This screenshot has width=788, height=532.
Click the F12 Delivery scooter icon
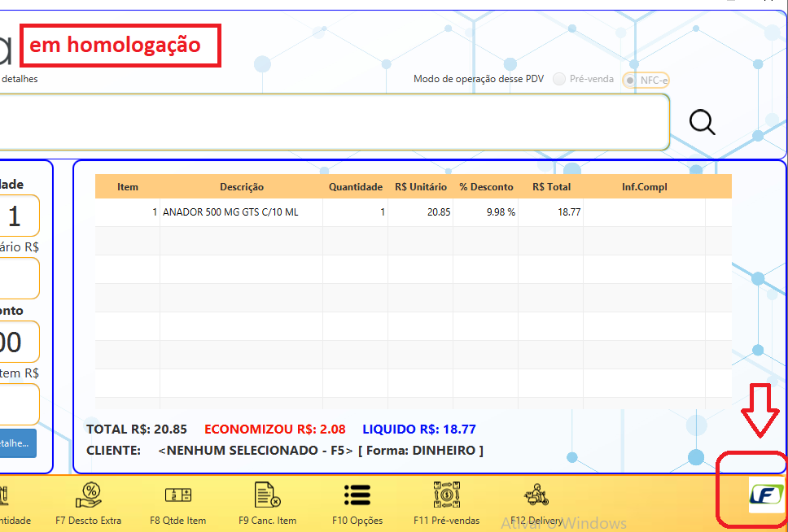click(x=536, y=495)
